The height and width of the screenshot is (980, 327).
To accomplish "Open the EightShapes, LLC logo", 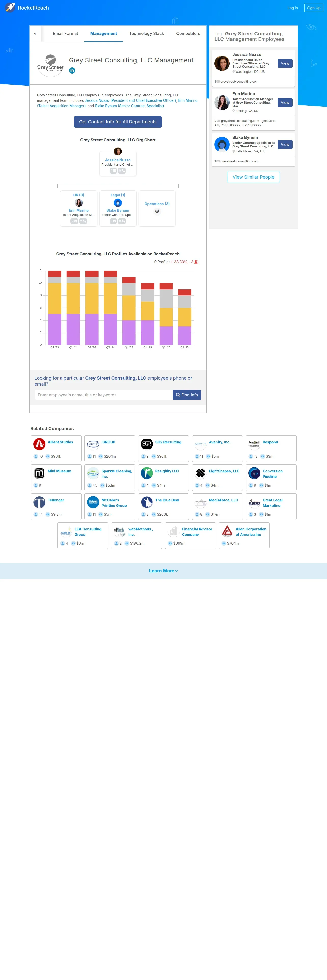I will [x=201, y=473].
